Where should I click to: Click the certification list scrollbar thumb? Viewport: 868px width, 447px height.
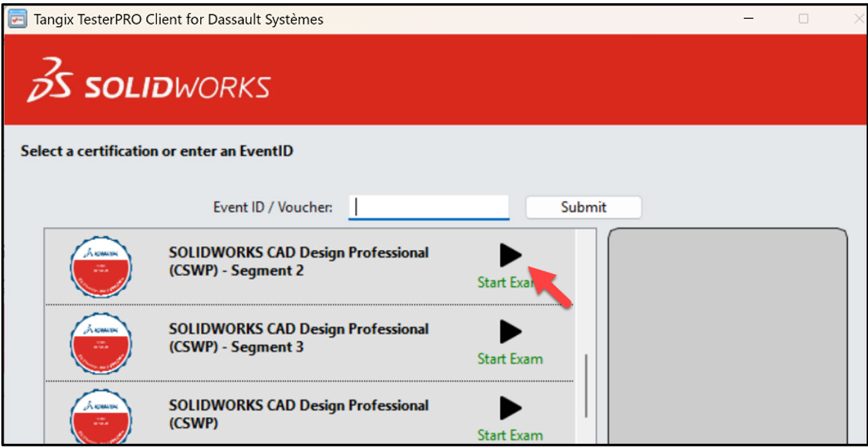(x=586, y=385)
